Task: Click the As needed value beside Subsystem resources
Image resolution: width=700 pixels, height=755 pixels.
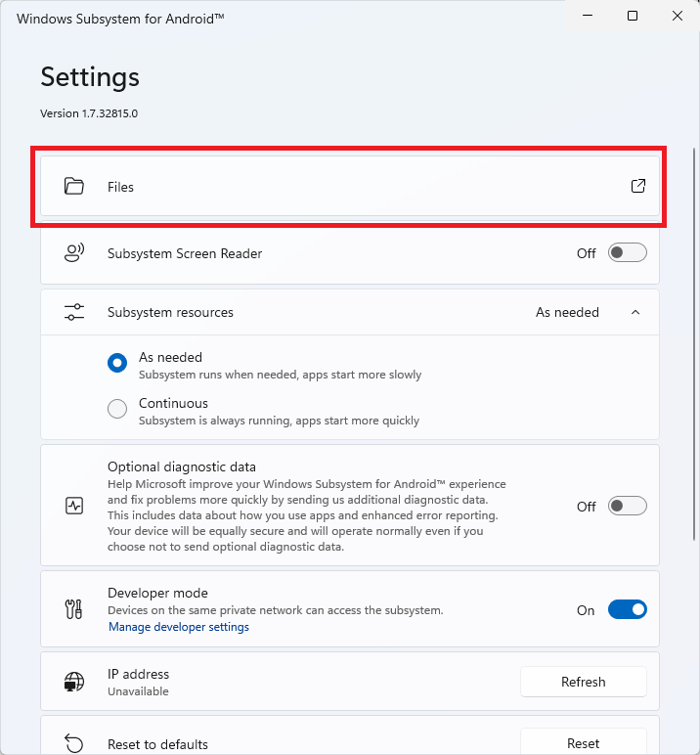Action: click(568, 313)
